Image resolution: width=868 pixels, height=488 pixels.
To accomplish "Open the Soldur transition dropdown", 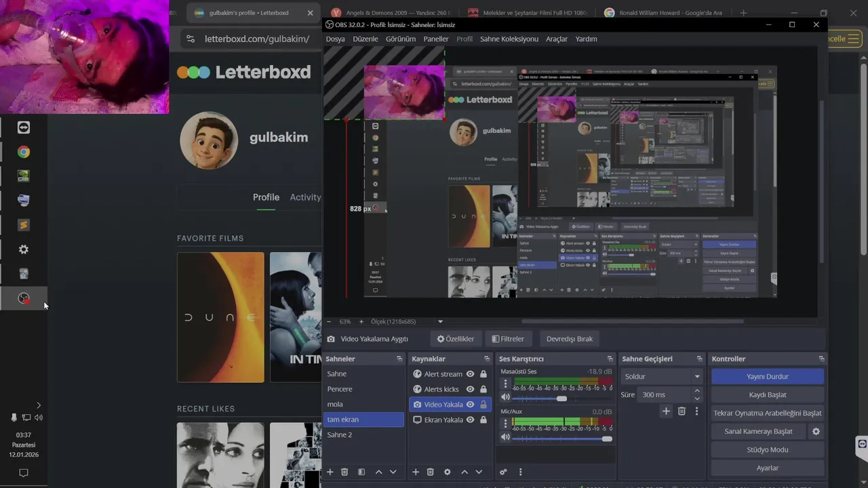I will coord(662,376).
